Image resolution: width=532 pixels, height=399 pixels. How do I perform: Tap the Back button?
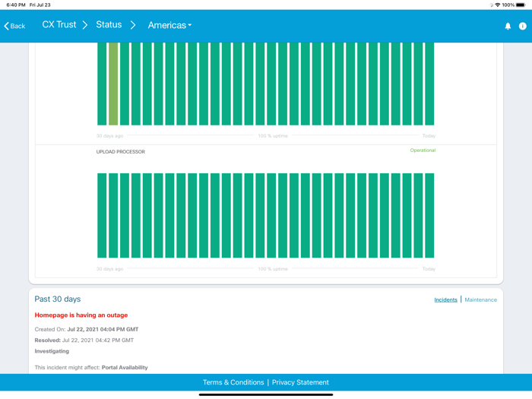pyautogui.click(x=14, y=26)
